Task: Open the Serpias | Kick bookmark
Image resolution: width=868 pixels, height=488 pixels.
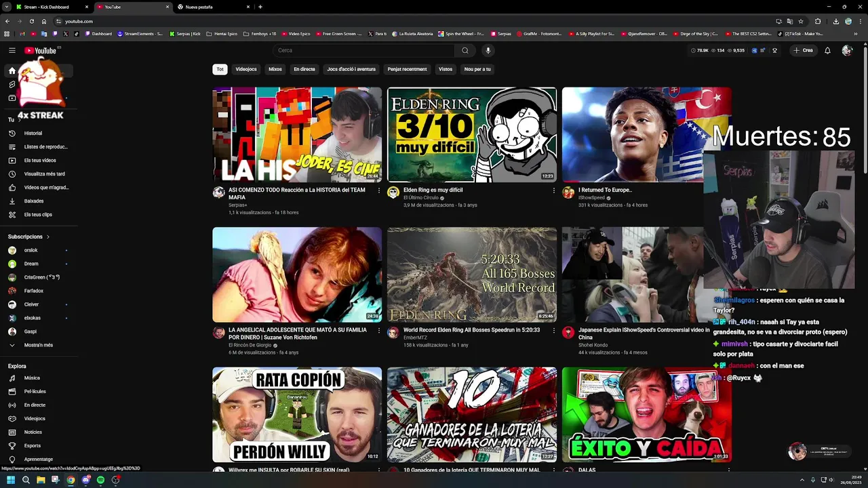Action: (185, 33)
